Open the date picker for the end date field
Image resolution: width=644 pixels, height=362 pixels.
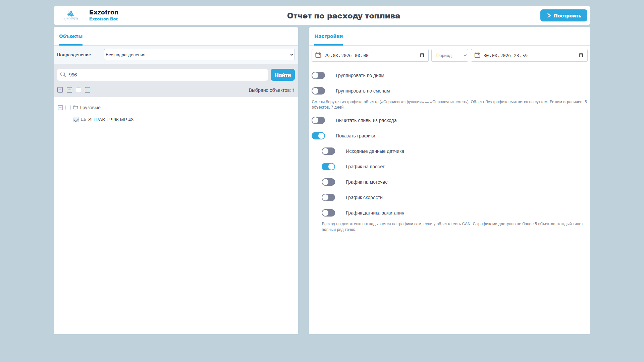tap(581, 55)
